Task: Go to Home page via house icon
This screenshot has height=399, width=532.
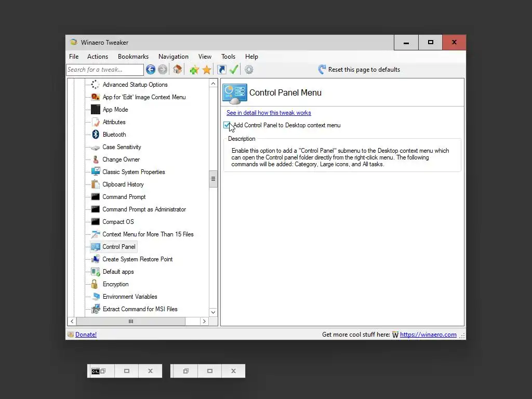Action: coord(177,69)
